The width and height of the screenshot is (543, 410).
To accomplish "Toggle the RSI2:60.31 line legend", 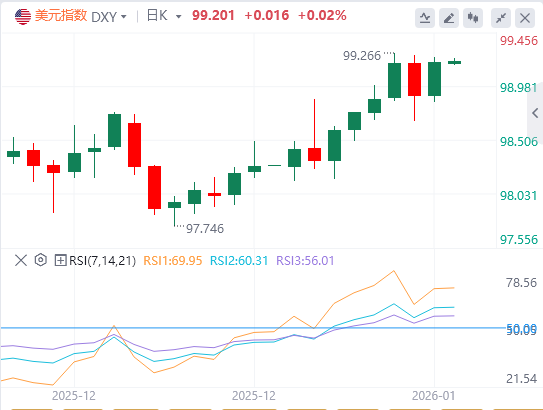I will [239, 260].
